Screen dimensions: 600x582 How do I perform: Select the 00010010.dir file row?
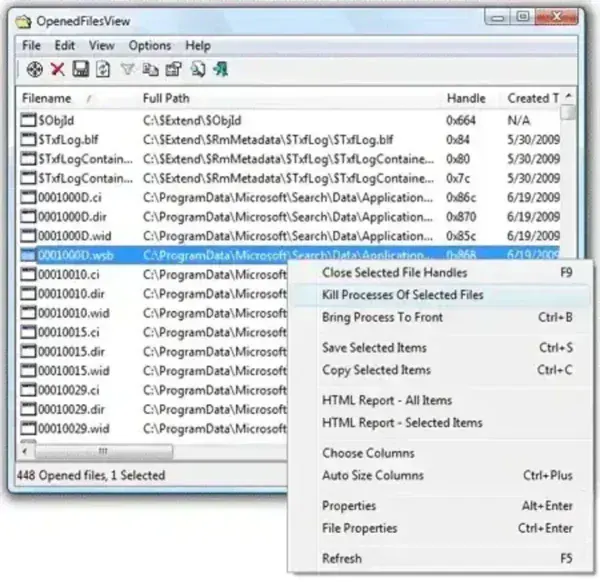click(x=153, y=293)
